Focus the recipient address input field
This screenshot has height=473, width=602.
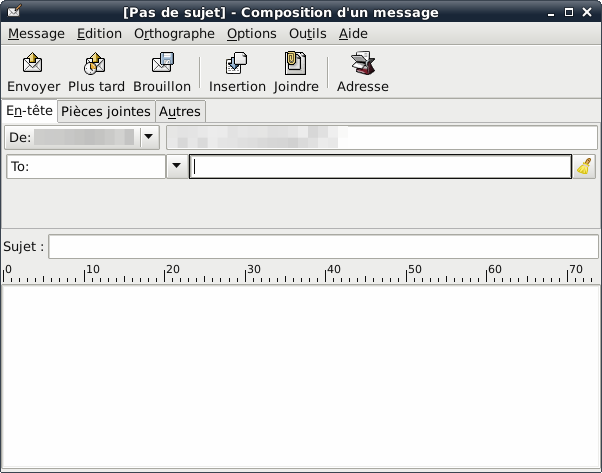380,167
